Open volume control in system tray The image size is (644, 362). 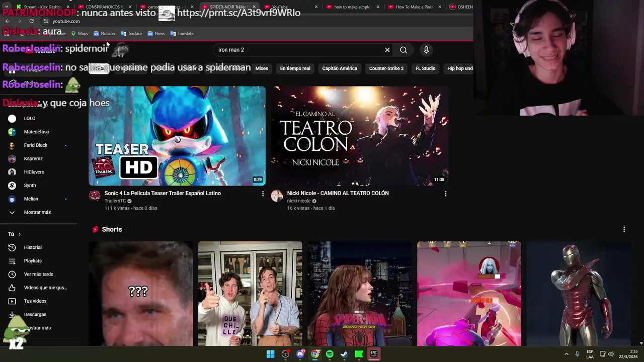coord(610,354)
